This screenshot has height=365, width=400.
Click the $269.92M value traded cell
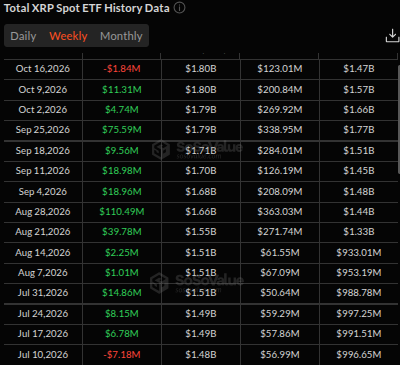[x=280, y=110]
